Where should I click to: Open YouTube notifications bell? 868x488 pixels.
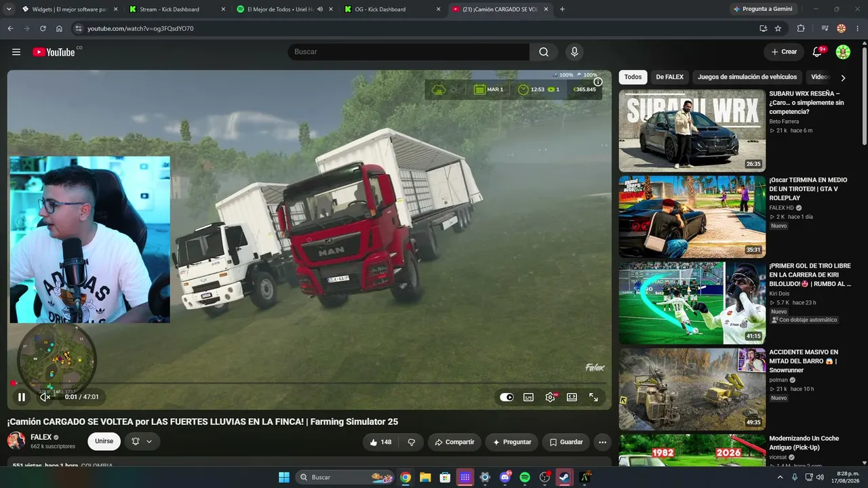click(817, 52)
